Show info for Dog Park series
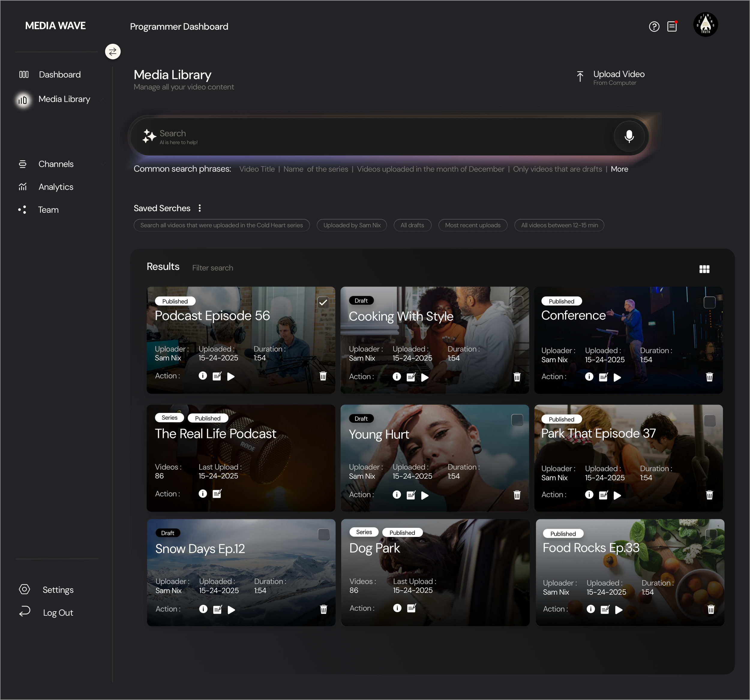 397,608
